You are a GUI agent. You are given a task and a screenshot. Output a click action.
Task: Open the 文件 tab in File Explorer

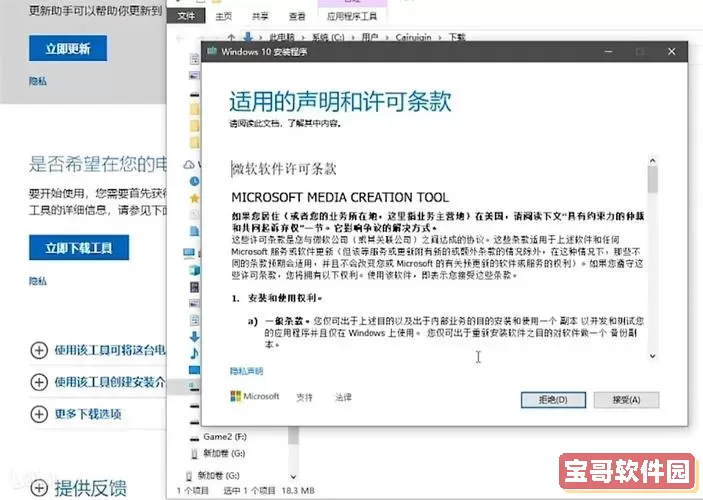186,16
